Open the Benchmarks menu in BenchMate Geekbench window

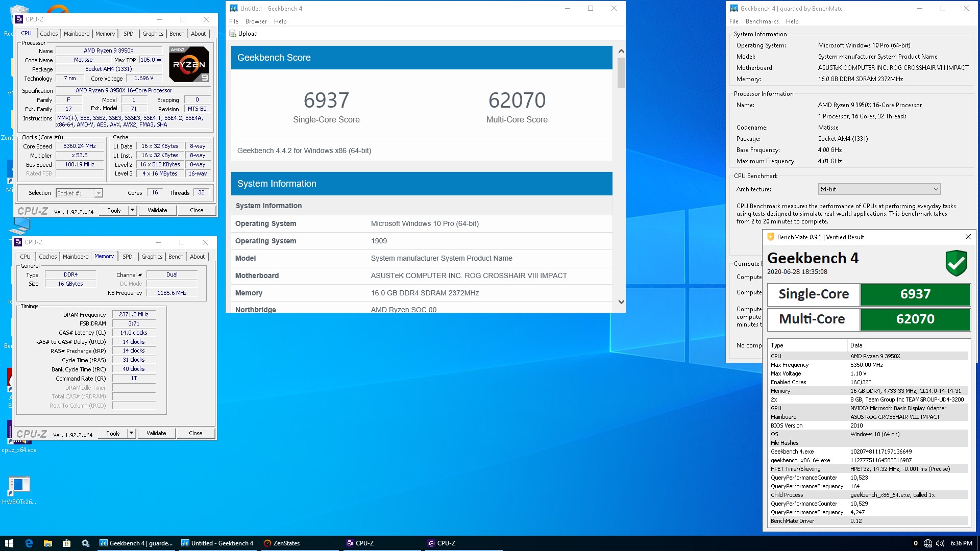click(x=762, y=21)
